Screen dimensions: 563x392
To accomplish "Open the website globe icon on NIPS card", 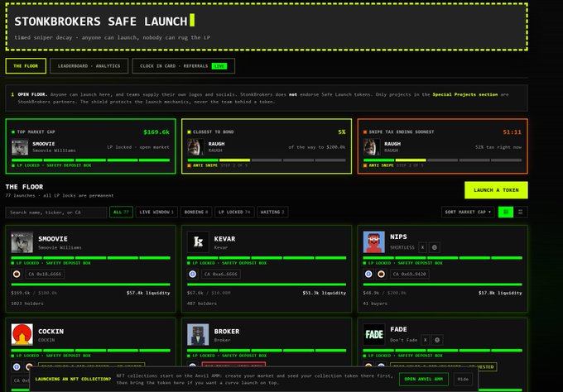I will coord(435,247).
